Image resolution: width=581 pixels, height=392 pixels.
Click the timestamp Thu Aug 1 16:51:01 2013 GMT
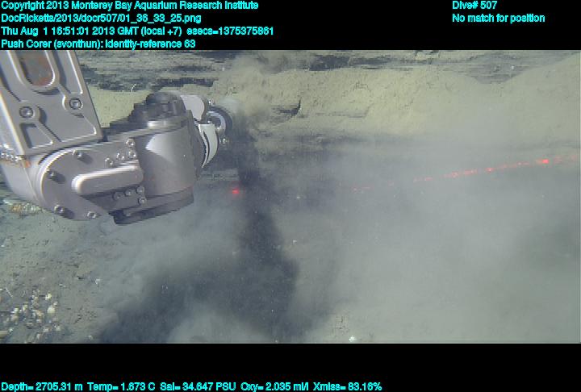tap(69, 31)
